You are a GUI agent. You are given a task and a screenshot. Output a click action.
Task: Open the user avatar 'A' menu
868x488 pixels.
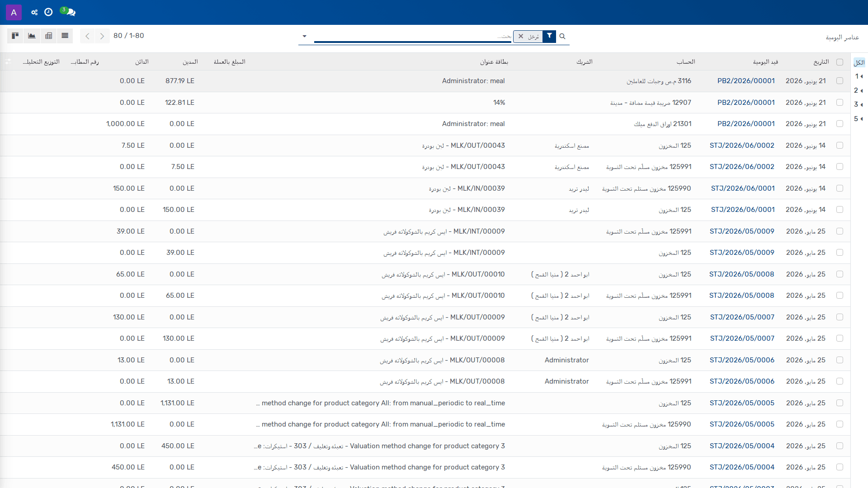(x=14, y=12)
